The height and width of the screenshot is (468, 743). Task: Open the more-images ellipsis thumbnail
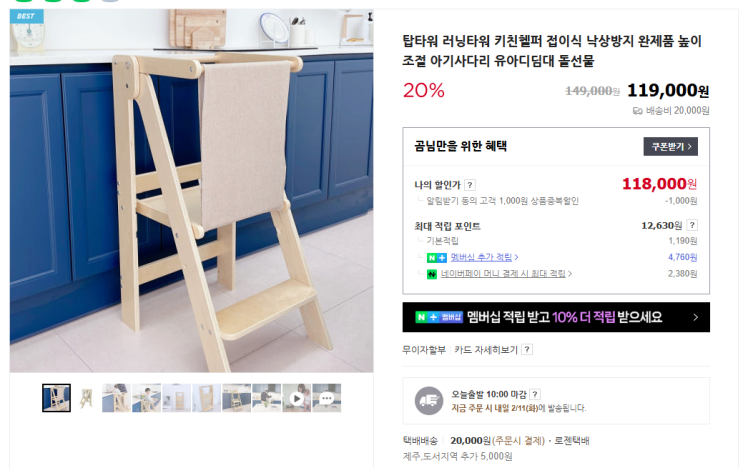(326, 398)
